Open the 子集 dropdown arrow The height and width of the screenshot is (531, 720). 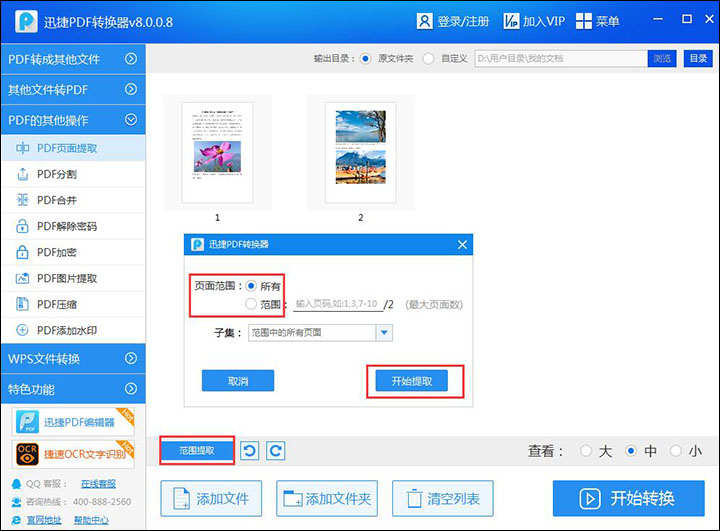pyautogui.click(x=384, y=333)
